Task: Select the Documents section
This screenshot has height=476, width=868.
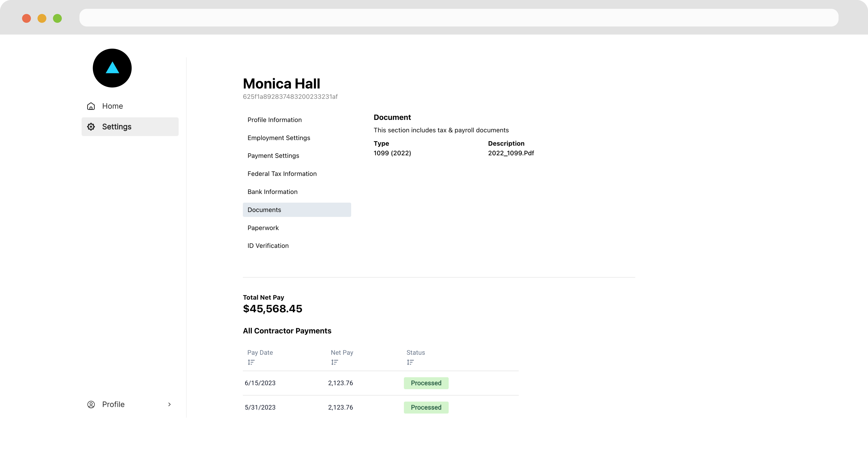Action: [297, 210]
